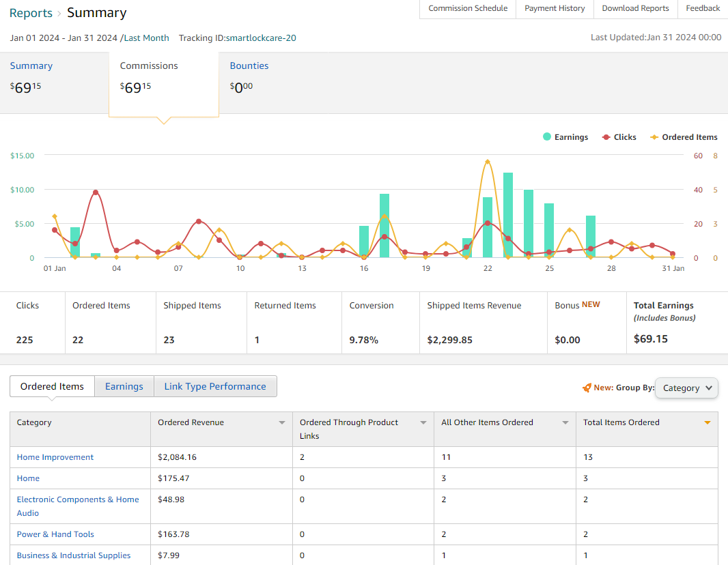
Task: Open the Download Reports tab
Action: 636,8
